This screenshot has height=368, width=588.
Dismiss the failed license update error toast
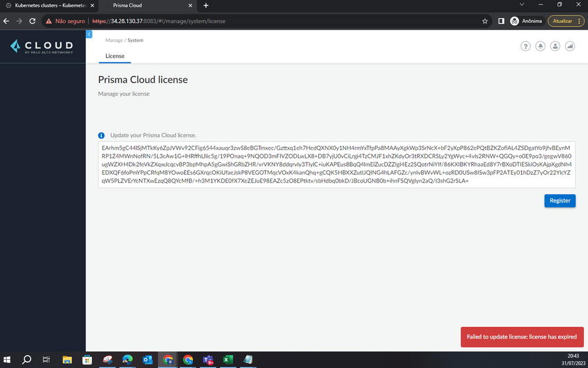click(522, 337)
